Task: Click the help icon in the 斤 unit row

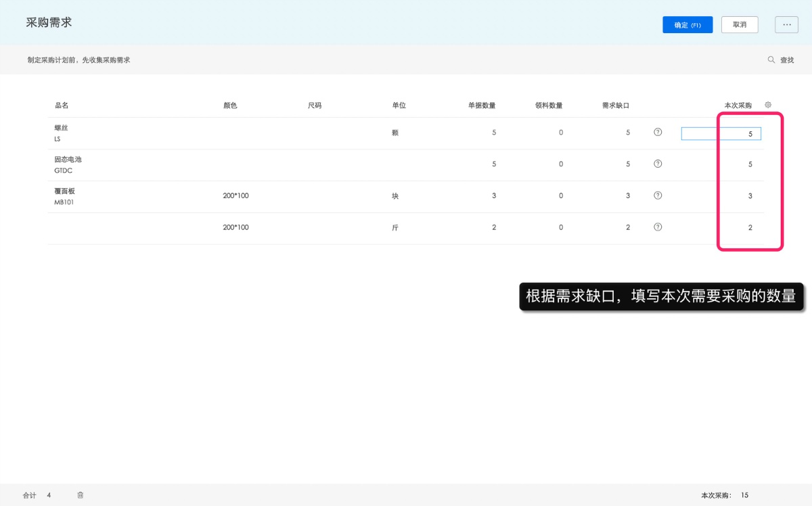Action: click(x=658, y=227)
